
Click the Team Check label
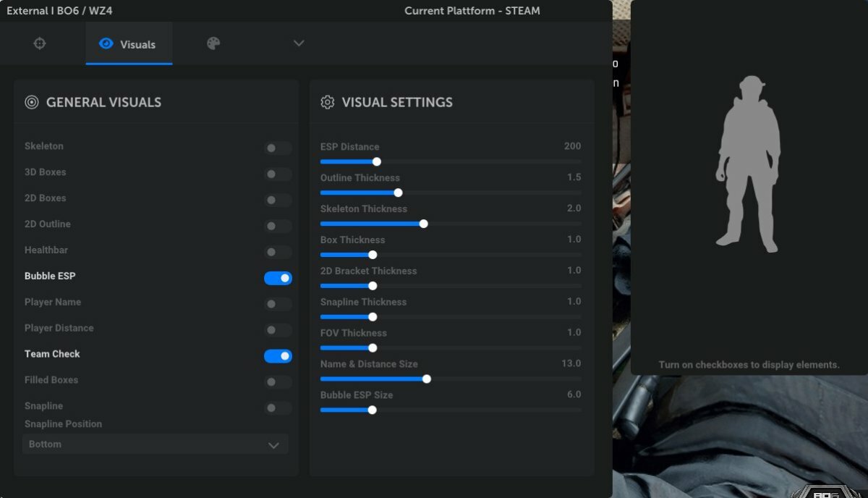[52, 354]
